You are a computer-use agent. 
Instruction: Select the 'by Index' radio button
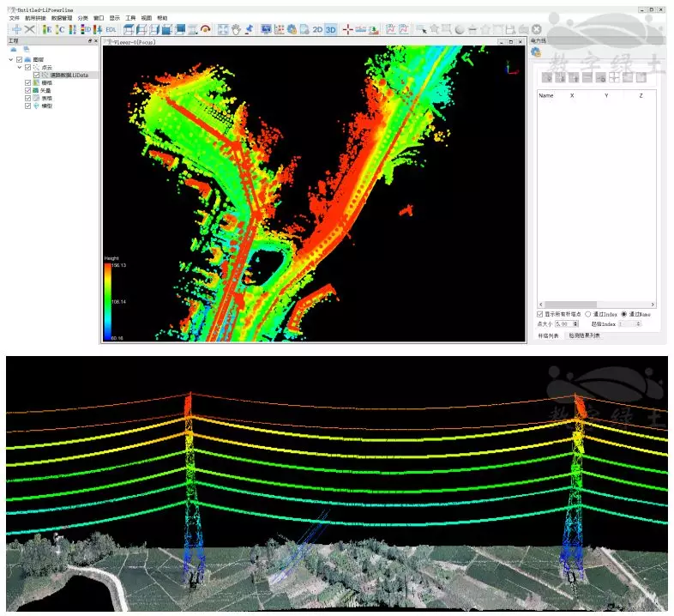[x=588, y=314]
